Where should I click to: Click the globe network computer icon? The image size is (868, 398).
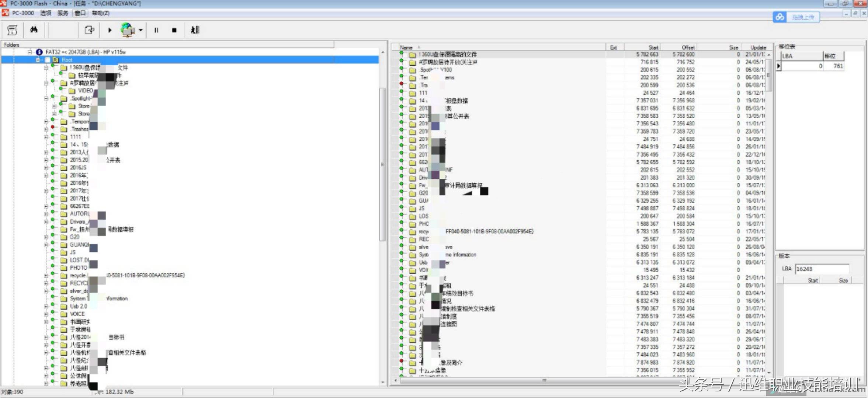[128, 30]
